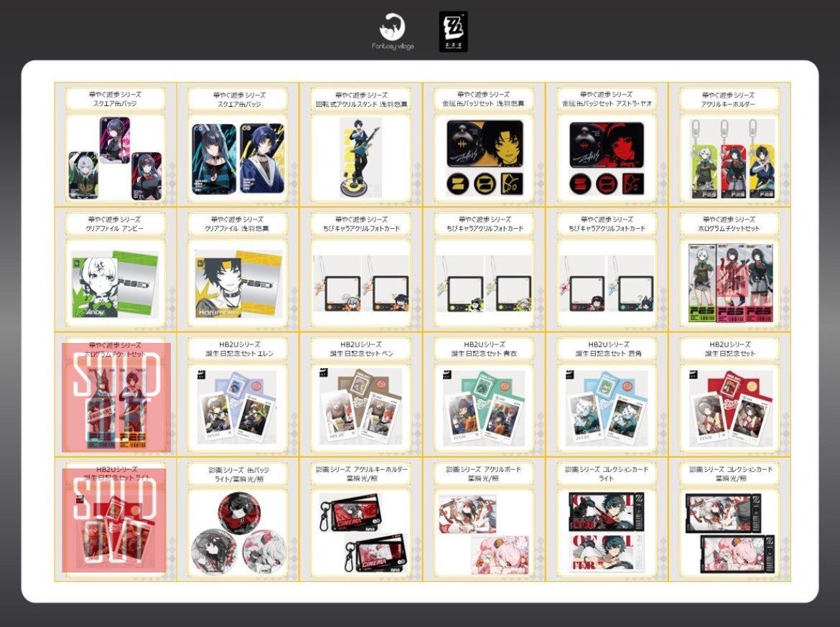Click the label 影画シリーズ コレクションカード ライト
Screen dimensions: 840x627
point(607,474)
